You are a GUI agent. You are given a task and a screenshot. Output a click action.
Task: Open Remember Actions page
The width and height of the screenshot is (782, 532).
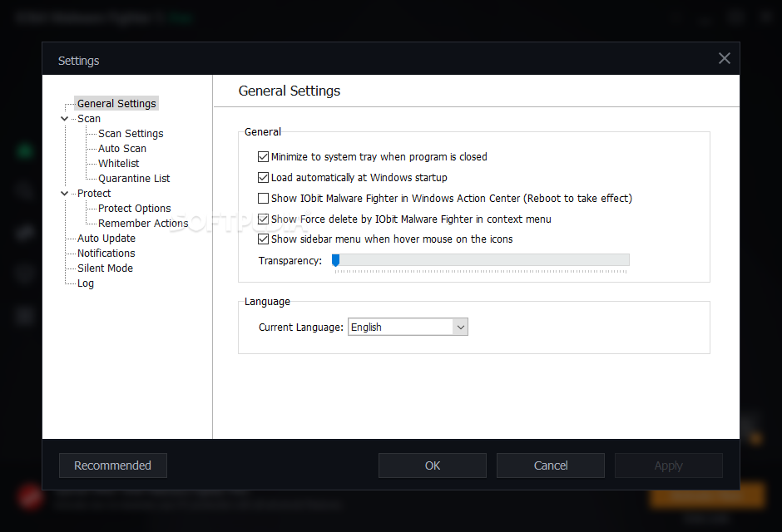click(143, 223)
